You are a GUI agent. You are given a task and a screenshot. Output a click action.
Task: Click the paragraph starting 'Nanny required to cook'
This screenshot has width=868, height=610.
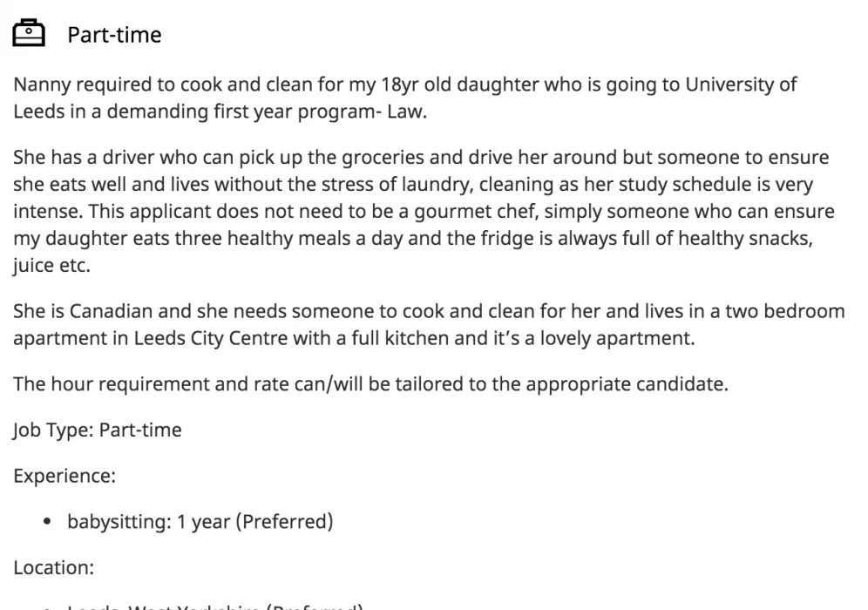[x=404, y=98]
